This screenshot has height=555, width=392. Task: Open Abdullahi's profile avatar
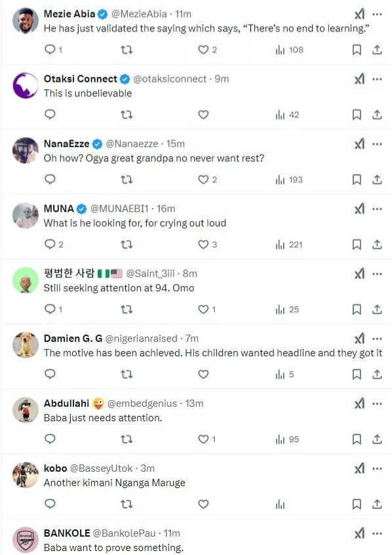pos(26,409)
